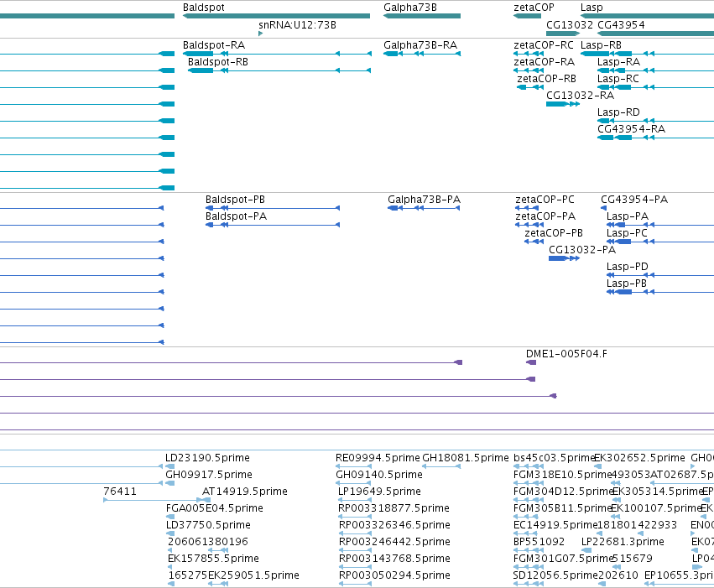
Task: Select the Lasp-PB protein label
Action: tap(627, 284)
